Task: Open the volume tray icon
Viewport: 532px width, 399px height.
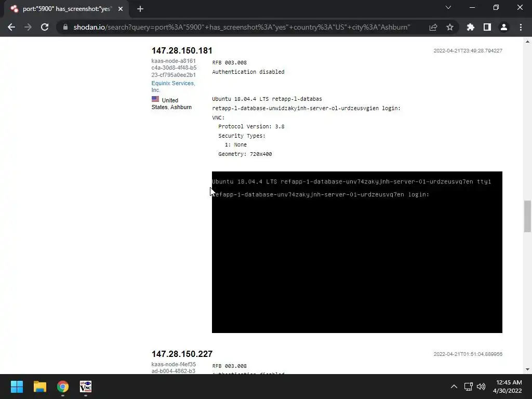Action: 481,387
